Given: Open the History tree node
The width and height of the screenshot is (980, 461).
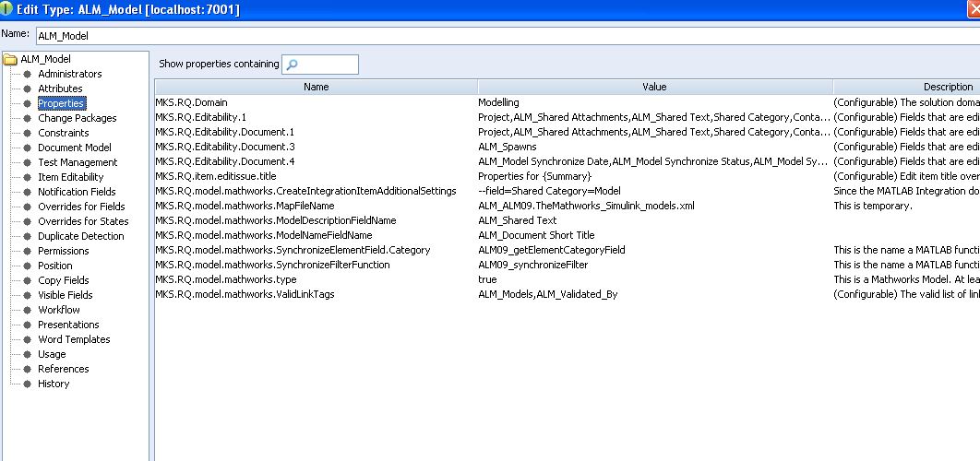Looking at the screenshot, I should [54, 384].
